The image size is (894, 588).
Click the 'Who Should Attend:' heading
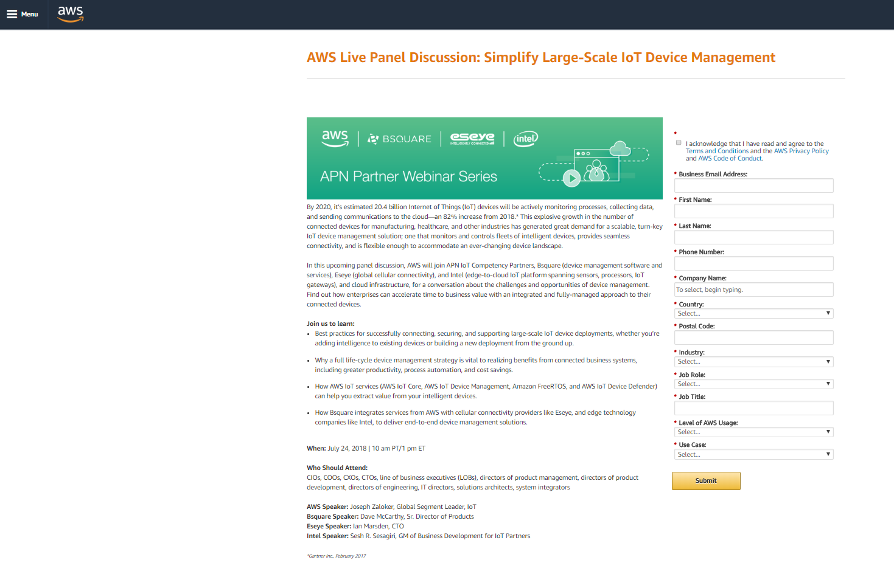click(337, 468)
